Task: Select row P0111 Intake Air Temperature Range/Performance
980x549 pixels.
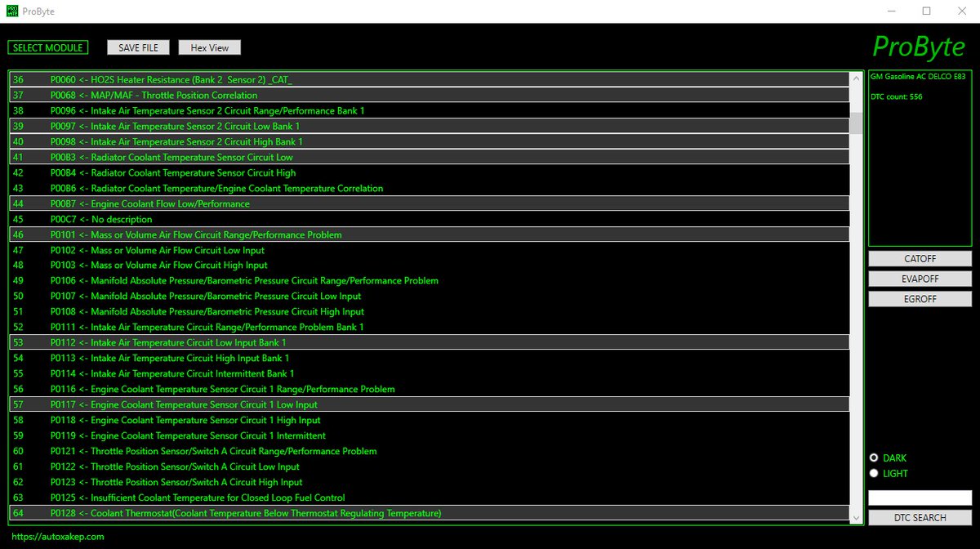Action: (430, 327)
